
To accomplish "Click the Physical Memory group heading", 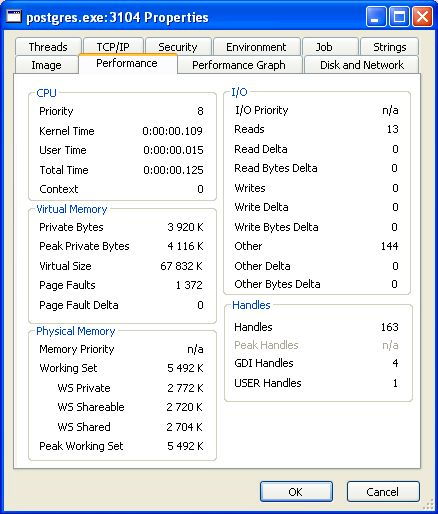I will click(76, 331).
